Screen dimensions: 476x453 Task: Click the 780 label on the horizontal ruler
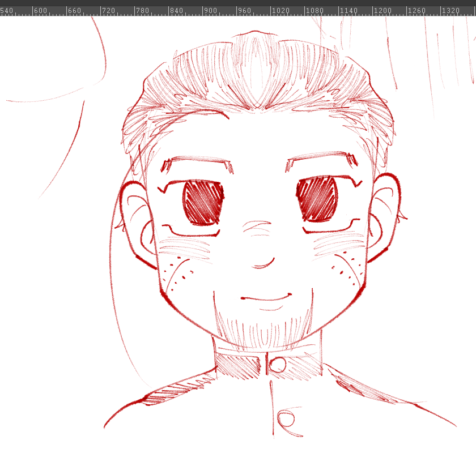(143, 11)
